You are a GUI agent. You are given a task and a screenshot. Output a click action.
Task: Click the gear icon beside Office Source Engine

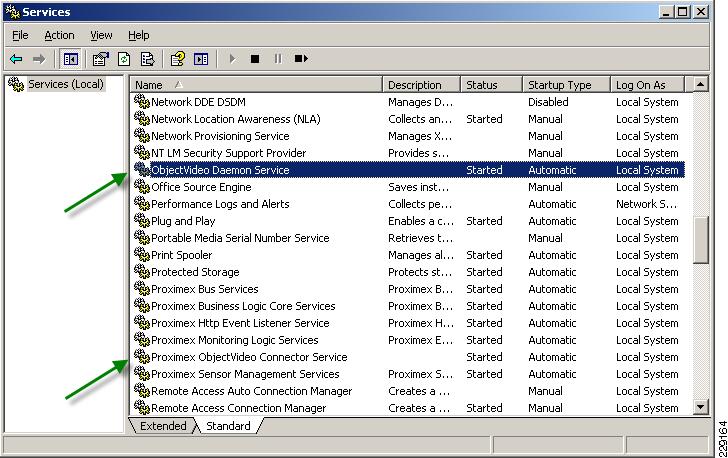[142, 186]
